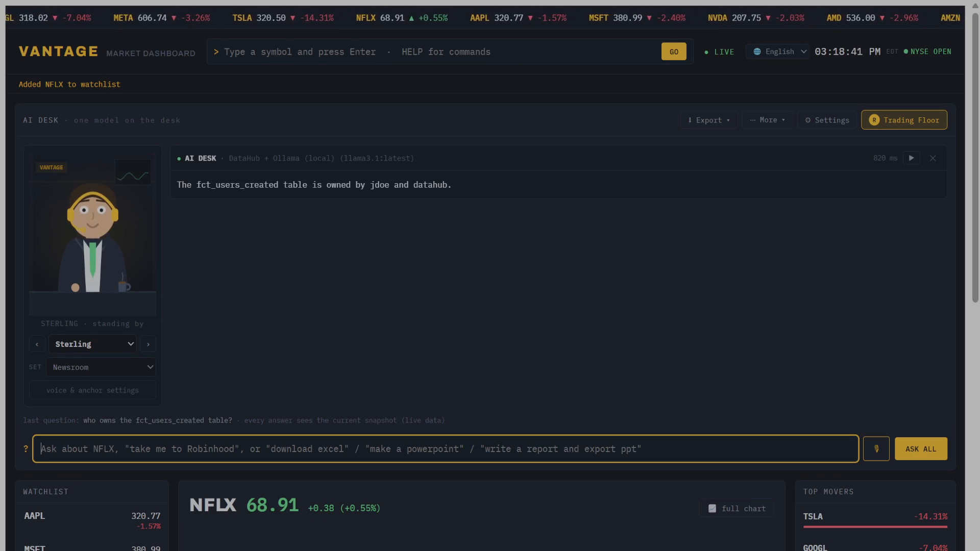Click the last question text

point(158,420)
